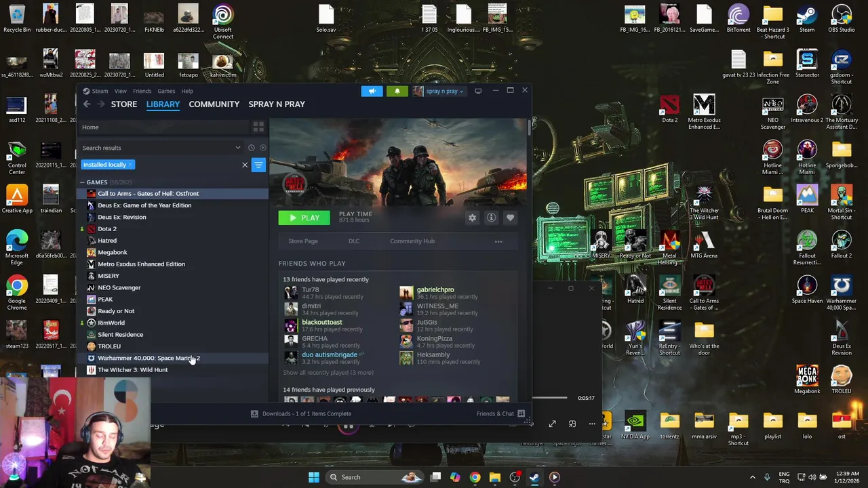Viewport: 868px width, 488px height.
Task: Clear library filters with X
Action: [x=245, y=165]
